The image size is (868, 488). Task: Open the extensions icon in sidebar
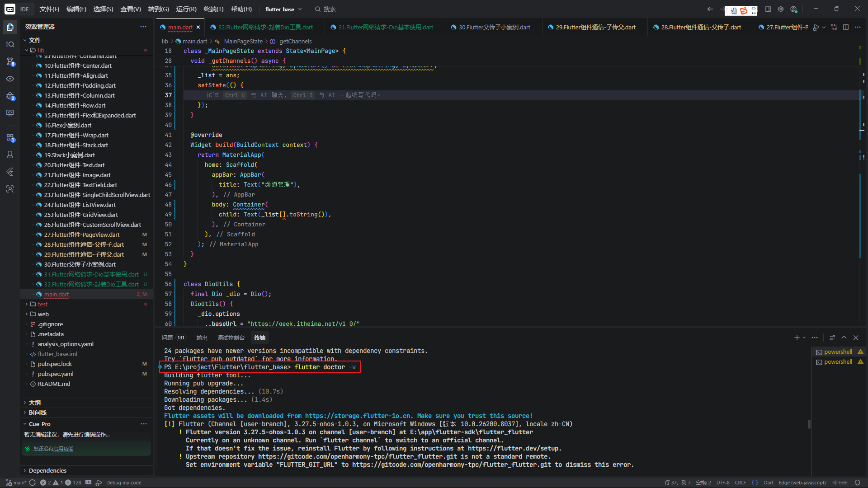tap(10, 137)
